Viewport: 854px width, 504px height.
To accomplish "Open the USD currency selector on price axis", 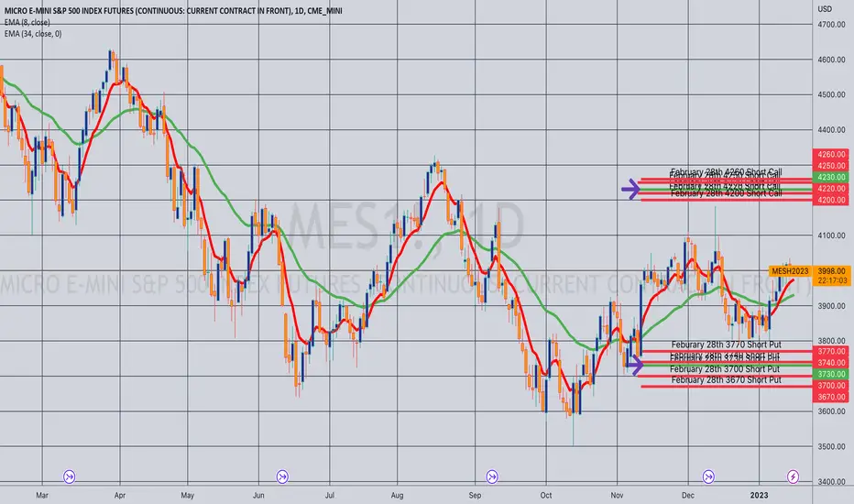I will pos(825,9).
